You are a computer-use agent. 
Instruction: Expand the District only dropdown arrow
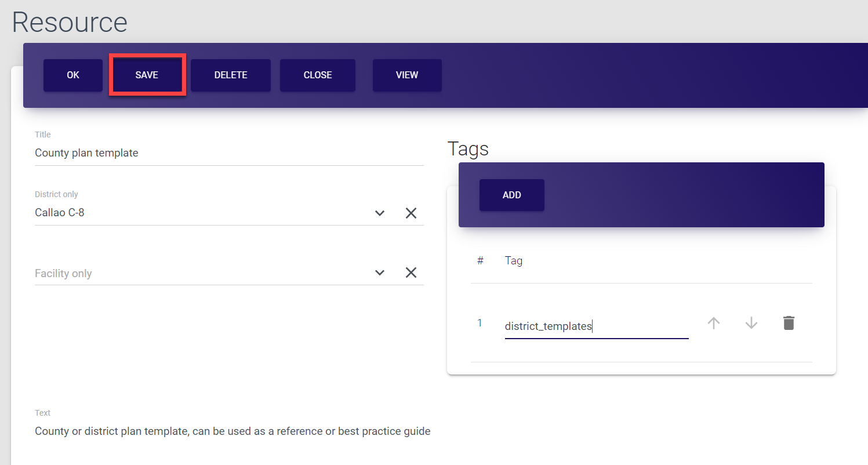[x=380, y=213]
